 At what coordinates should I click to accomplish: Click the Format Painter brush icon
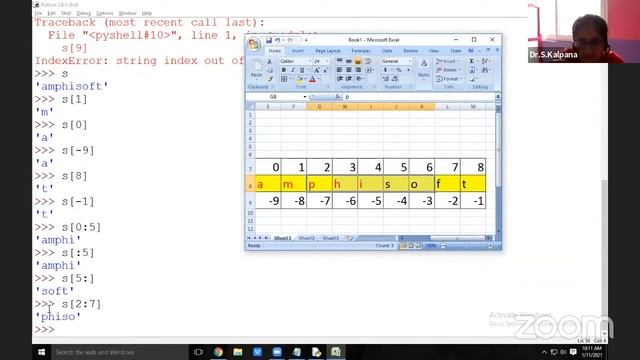click(270, 79)
